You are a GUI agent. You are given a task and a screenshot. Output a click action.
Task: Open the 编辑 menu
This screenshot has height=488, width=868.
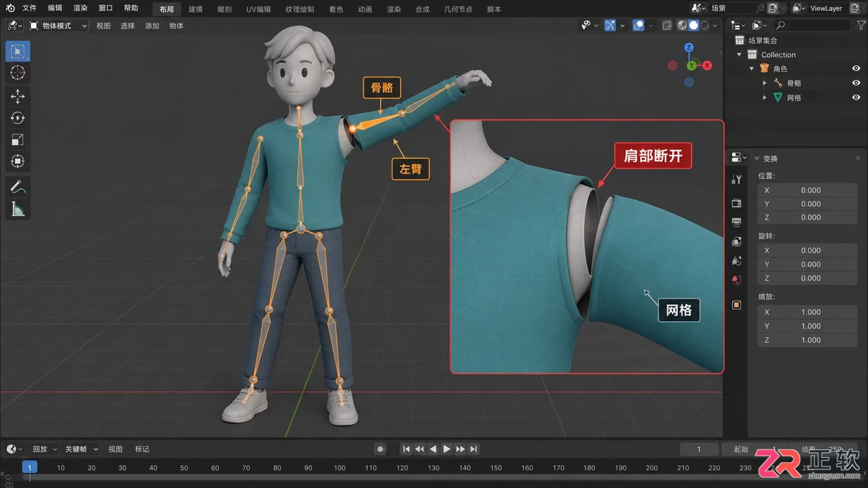pyautogui.click(x=55, y=8)
